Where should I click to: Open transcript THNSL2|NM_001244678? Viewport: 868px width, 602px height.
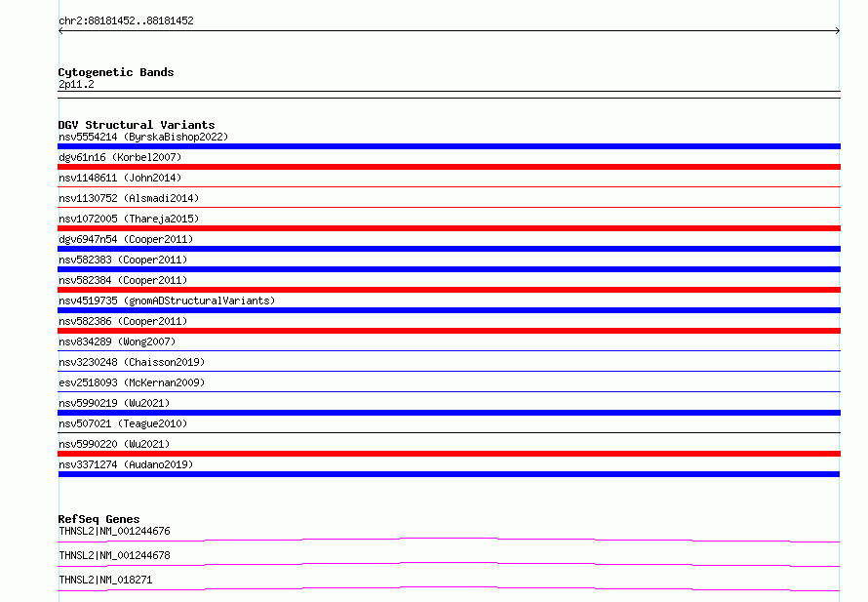click(x=114, y=555)
